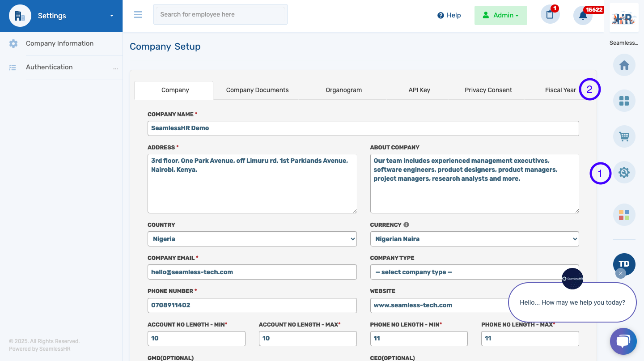Switch to the Organogram tab
Screen dimensions: 644x361
coord(343,90)
